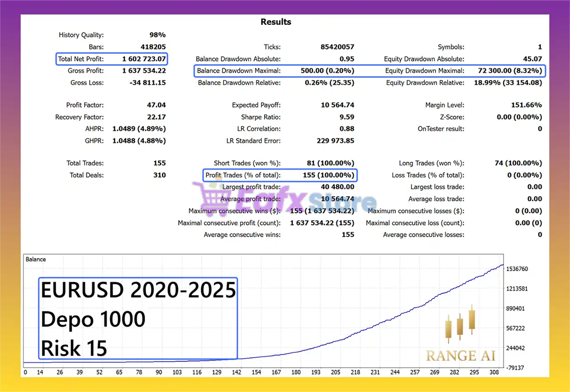Select Long Trades value 74 (100.00%)
570x392 pixels.
pyautogui.click(x=518, y=163)
